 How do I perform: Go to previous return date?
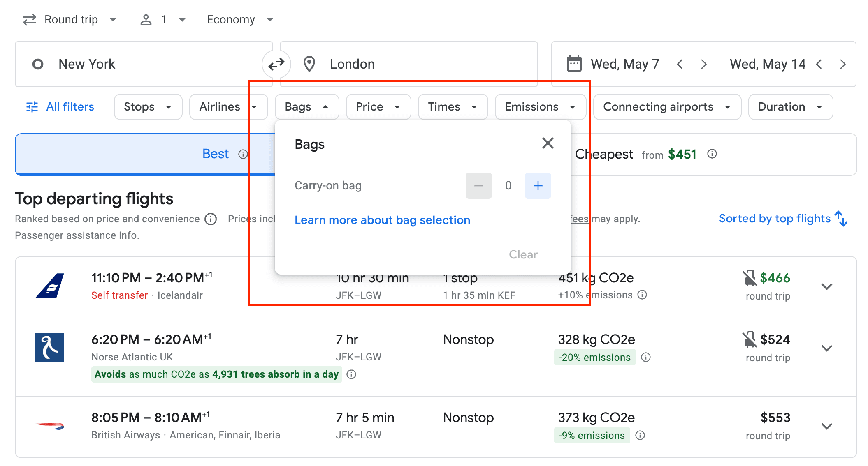click(819, 64)
